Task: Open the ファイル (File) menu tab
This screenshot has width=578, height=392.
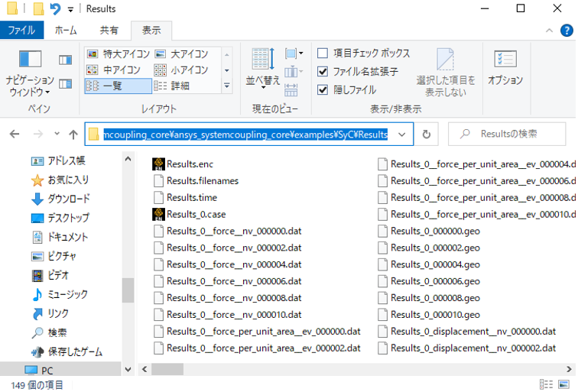Action: 21,31
